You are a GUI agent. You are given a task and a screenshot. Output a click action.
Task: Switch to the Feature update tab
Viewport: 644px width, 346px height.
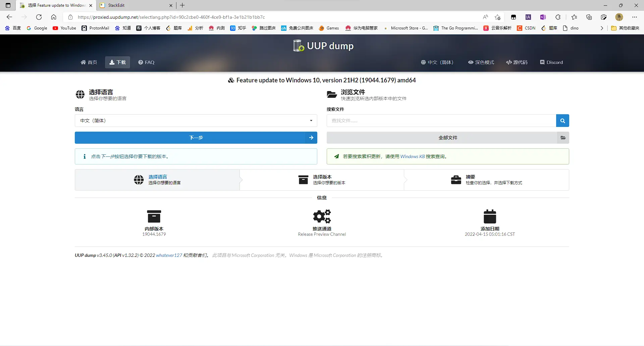coord(55,5)
